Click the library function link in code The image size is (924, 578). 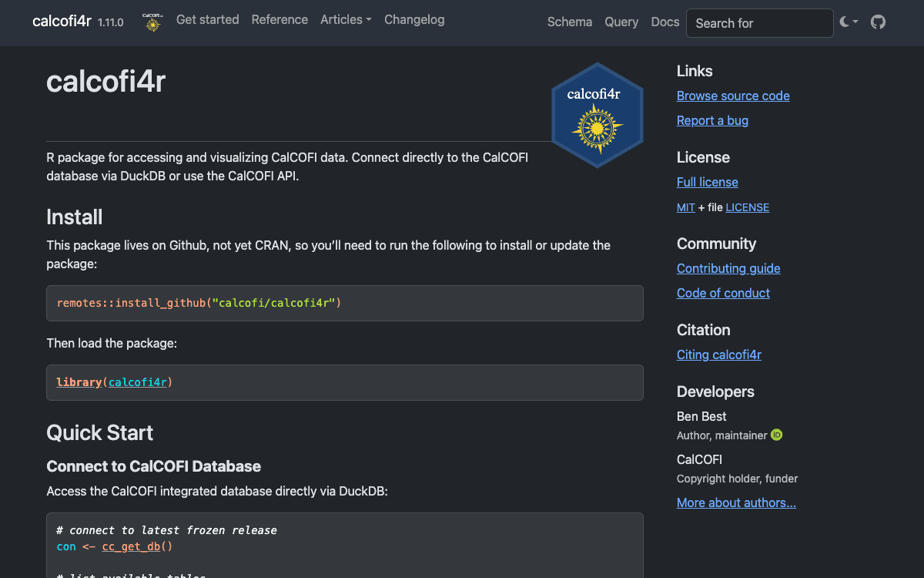point(79,382)
